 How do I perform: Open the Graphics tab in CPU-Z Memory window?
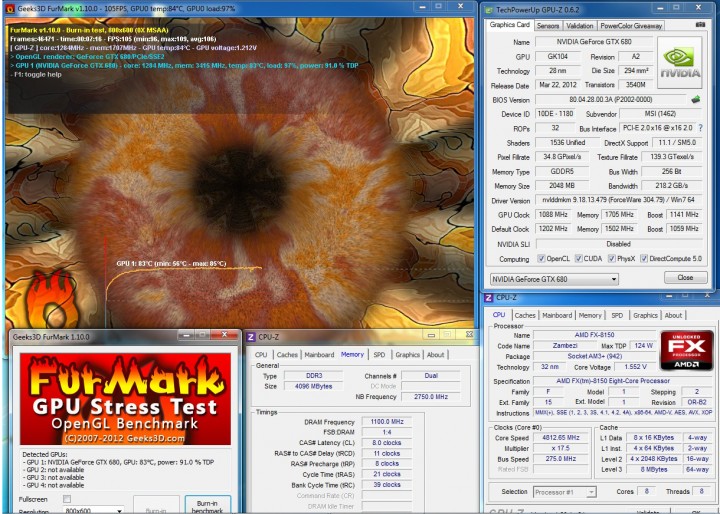coord(407,355)
